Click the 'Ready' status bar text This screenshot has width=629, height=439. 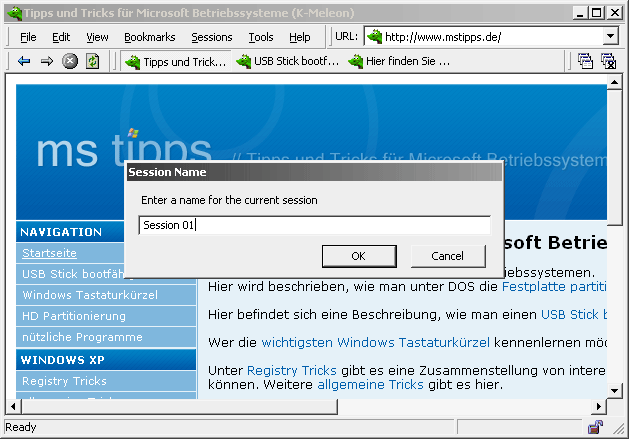pyautogui.click(x=20, y=427)
